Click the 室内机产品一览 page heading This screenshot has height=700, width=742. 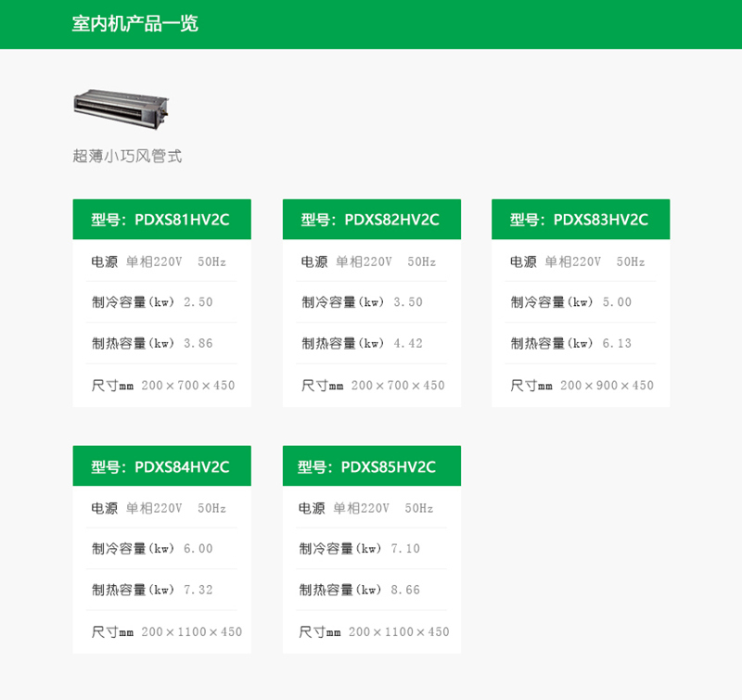point(135,24)
